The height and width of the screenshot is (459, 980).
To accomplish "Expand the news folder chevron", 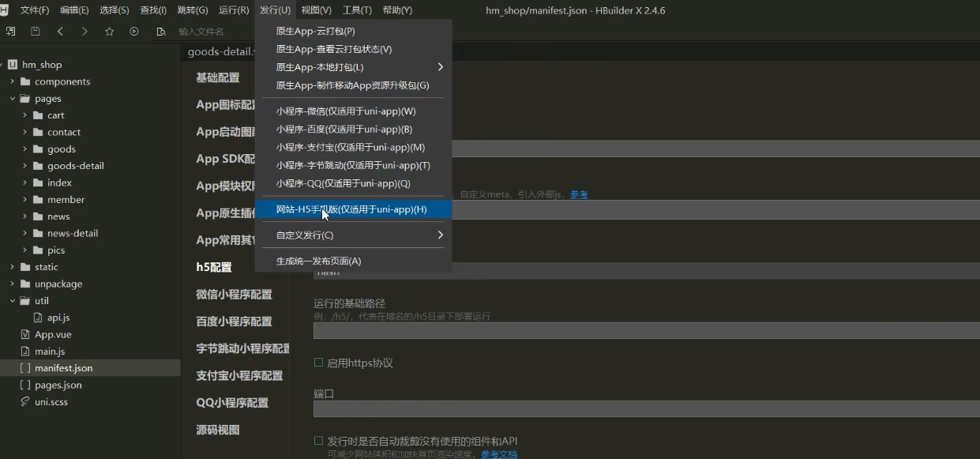I will coord(25,216).
